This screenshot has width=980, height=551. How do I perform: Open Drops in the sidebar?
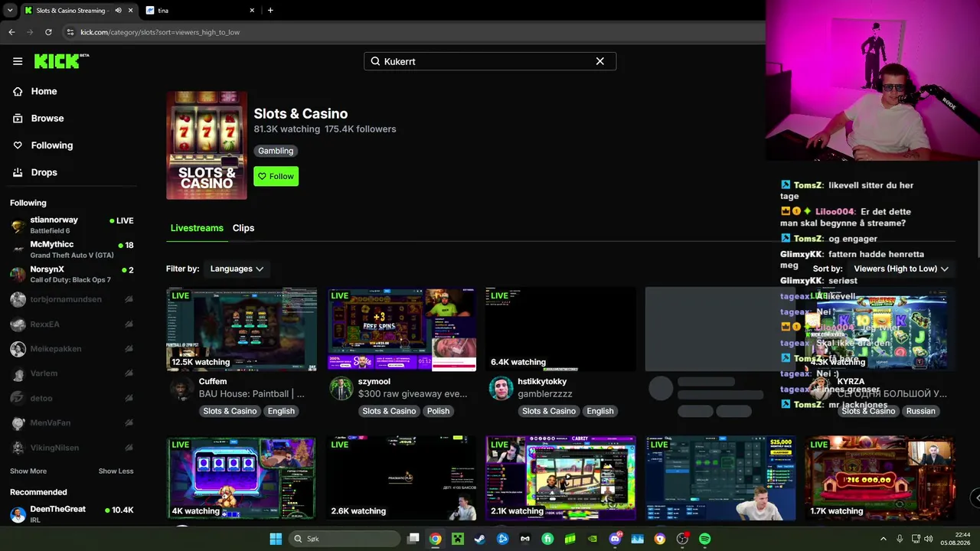coord(44,172)
